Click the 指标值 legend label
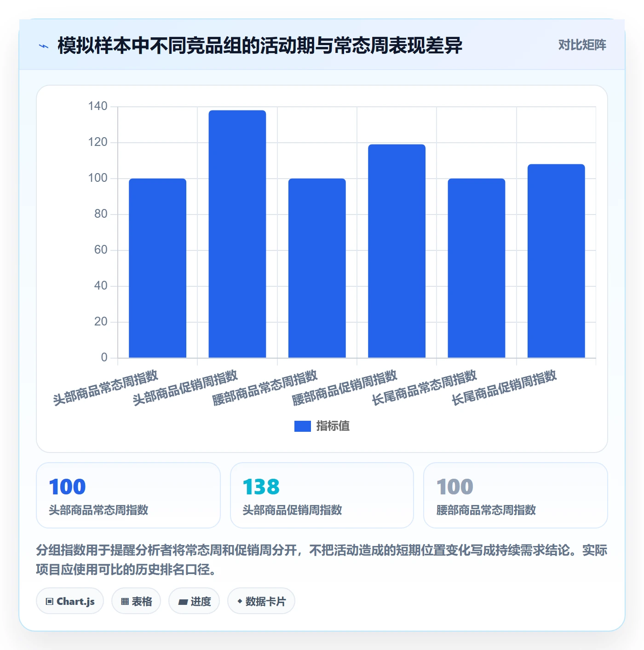The width and height of the screenshot is (644, 650). (x=333, y=426)
